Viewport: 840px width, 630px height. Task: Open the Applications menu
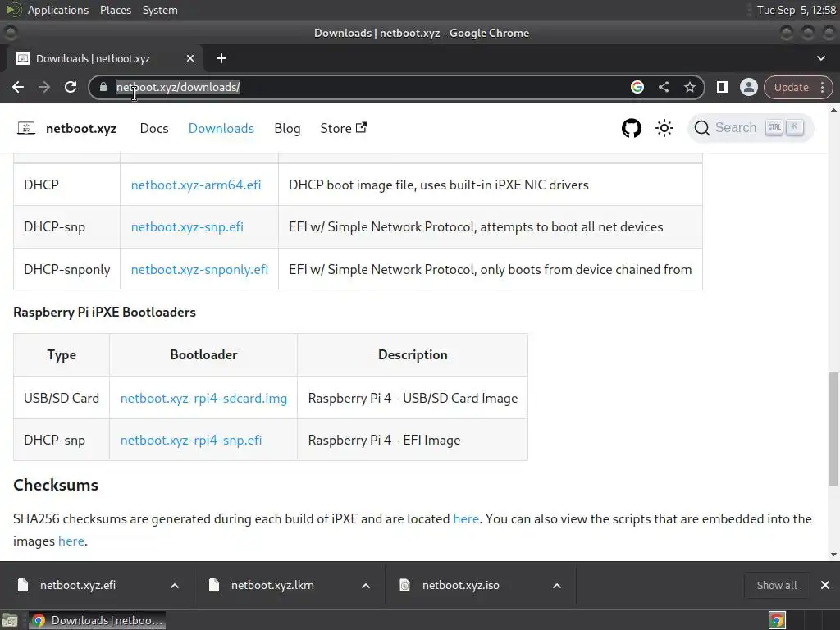58,10
